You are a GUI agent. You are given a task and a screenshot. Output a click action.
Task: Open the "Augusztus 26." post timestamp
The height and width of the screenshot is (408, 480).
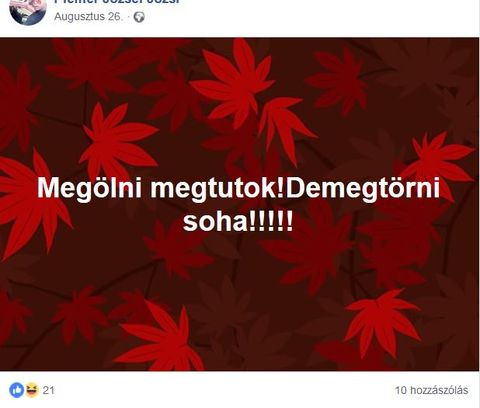[x=89, y=17]
